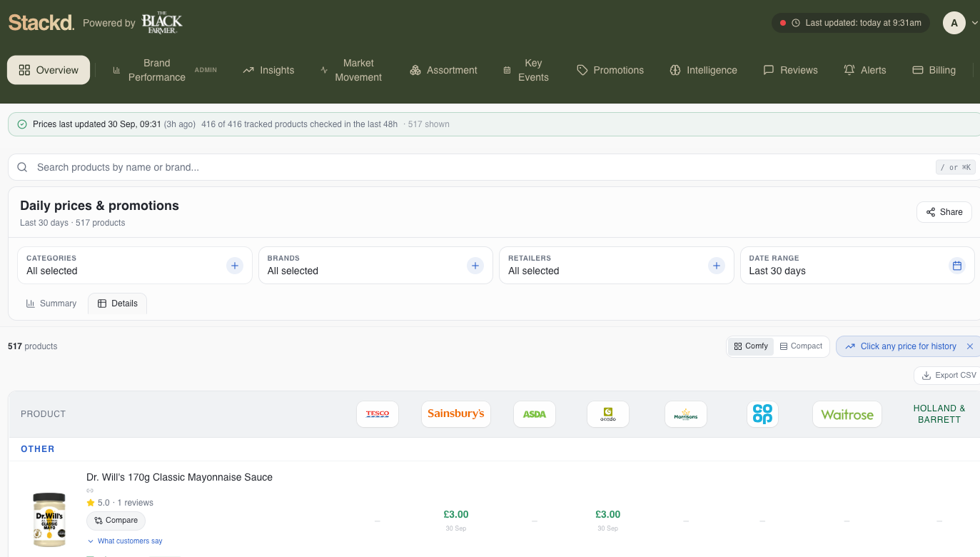Share the daily prices report
The height and width of the screenshot is (557, 980).
click(x=944, y=212)
